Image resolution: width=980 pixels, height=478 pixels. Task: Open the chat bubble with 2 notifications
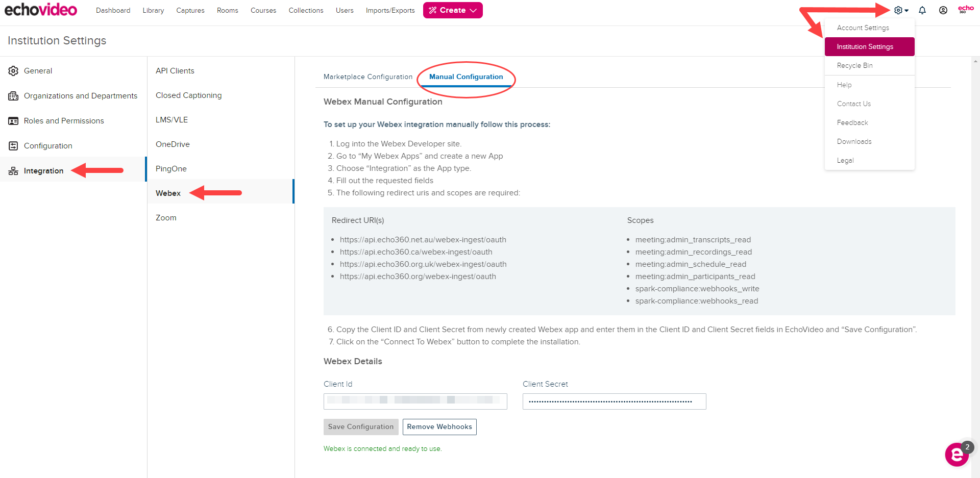[957, 455]
